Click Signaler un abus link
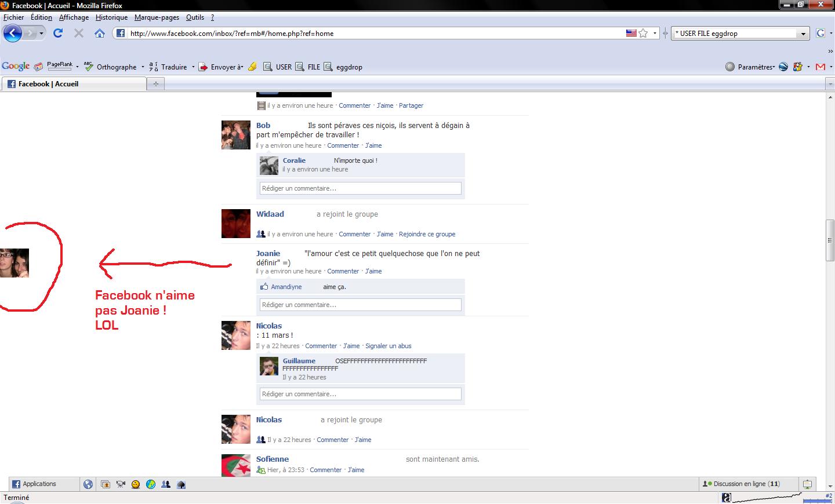835x504 pixels. pyautogui.click(x=389, y=346)
